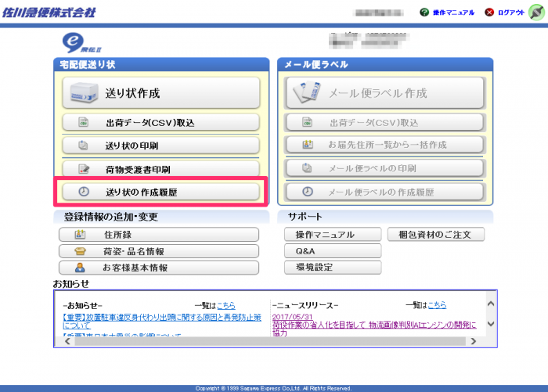Screen dimensions: 548x392
Task: Open メール便ラベルの作成履歴 button
Action: point(385,192)
